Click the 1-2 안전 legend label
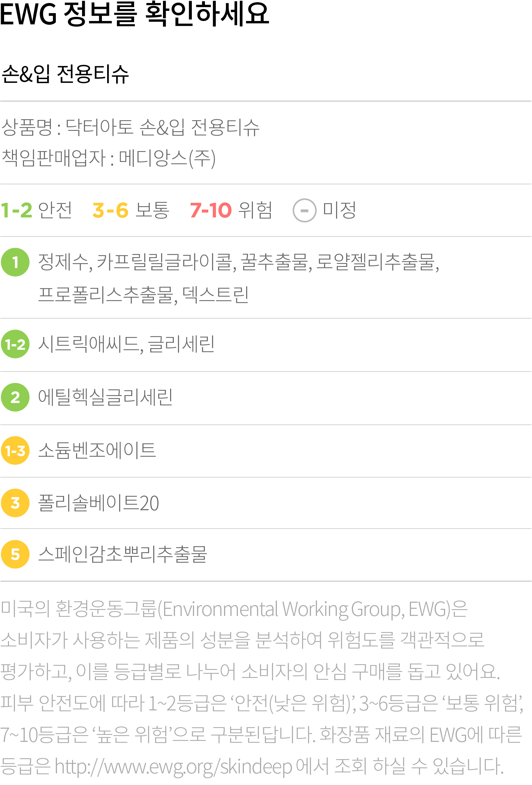The width and height of the screenshot is (532, 785). [36, 210]
